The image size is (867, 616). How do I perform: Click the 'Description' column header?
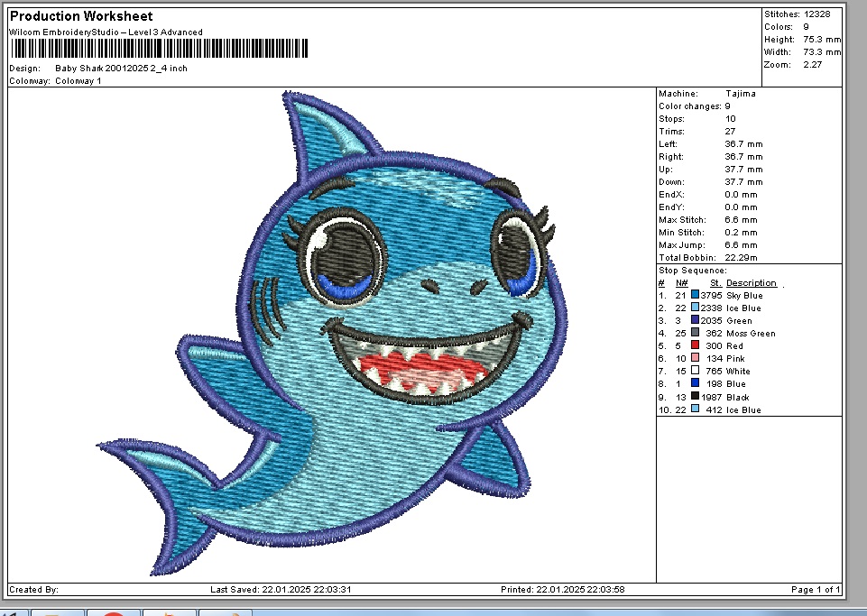(752, 283)
